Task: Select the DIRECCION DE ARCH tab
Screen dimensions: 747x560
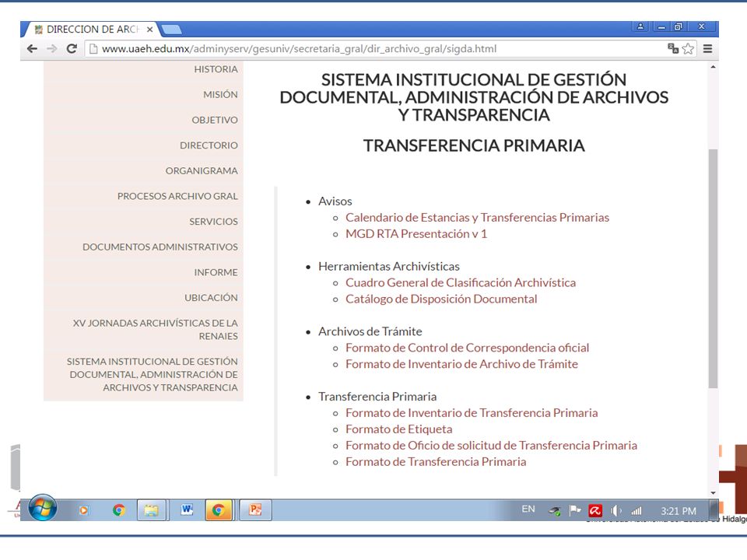Action: click(x=93, y=30)
